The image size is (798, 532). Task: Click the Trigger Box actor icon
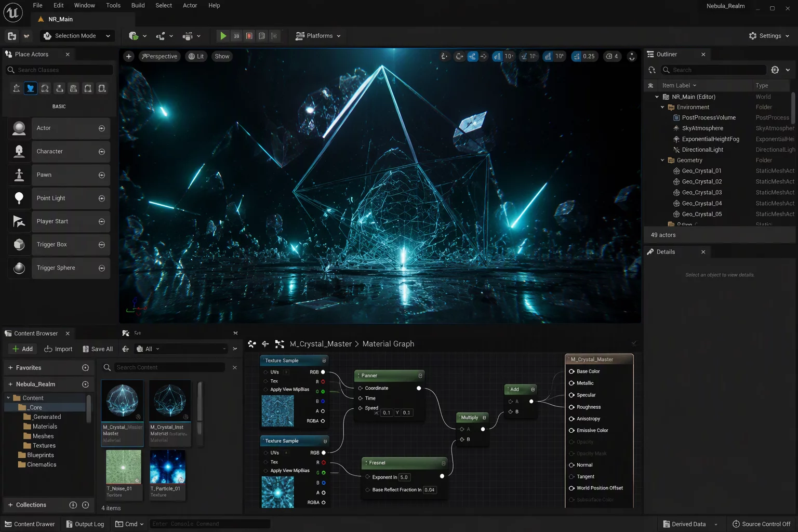(19, 245)
